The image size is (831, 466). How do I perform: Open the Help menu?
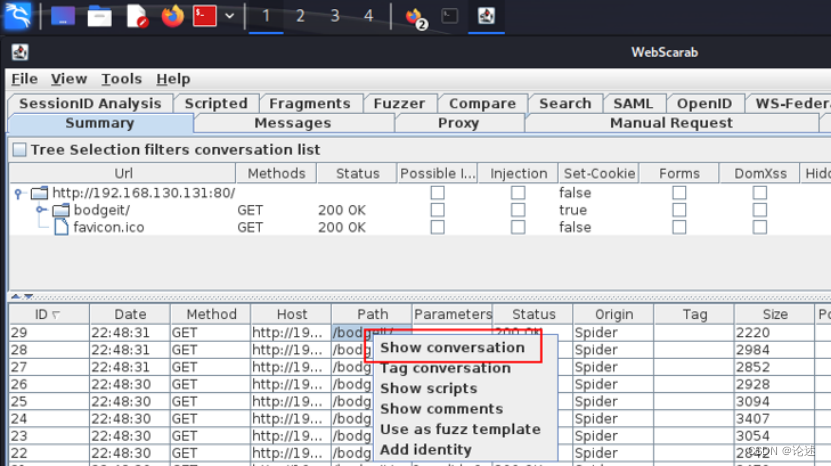tap(173, 79)
